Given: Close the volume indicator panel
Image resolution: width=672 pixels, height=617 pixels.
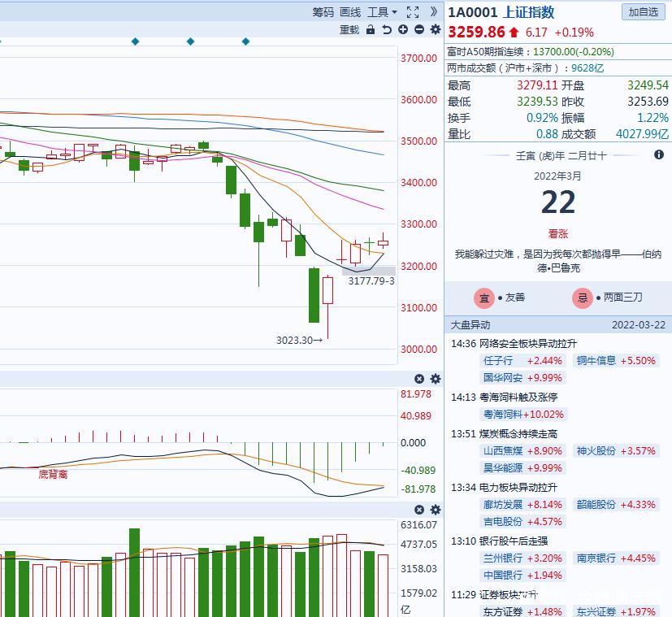Looking at the screenshot, I should (419, 510).
